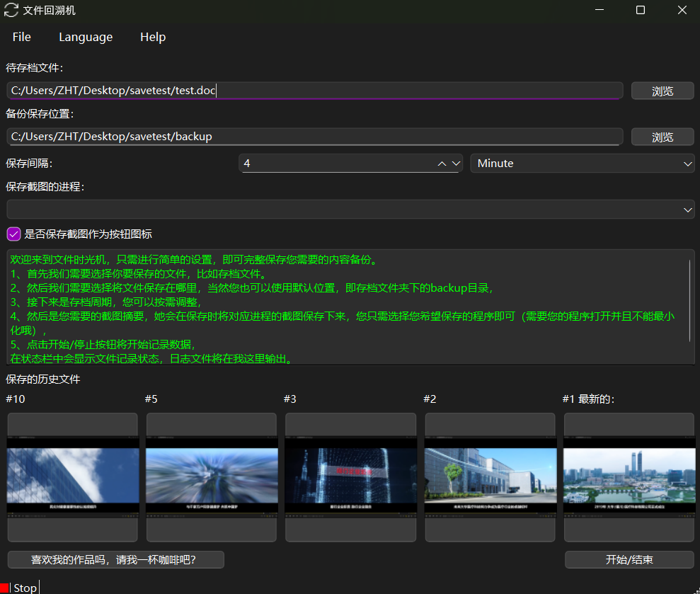
Task: Click 浏览 button beside backup path
Action: (662, 137)
